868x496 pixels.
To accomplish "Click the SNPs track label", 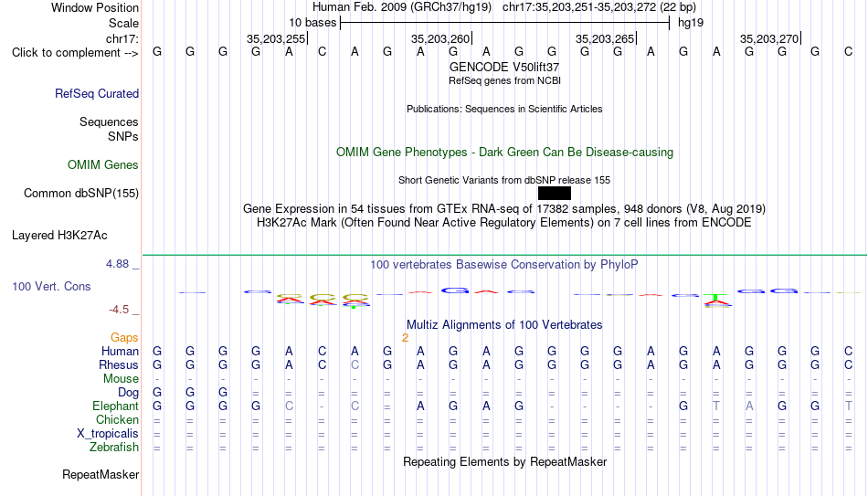I will [x=123, y=136].
